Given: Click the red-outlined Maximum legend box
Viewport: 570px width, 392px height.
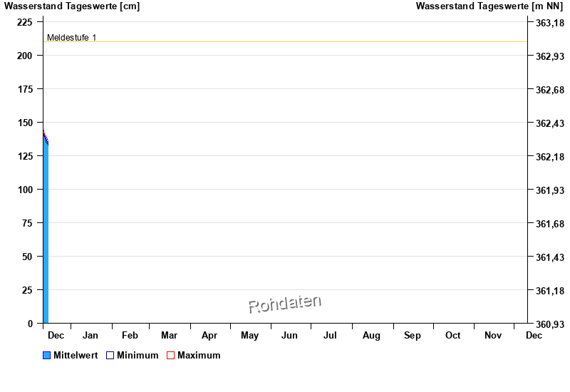Looking at the screenshot, I should coord(170,356).
